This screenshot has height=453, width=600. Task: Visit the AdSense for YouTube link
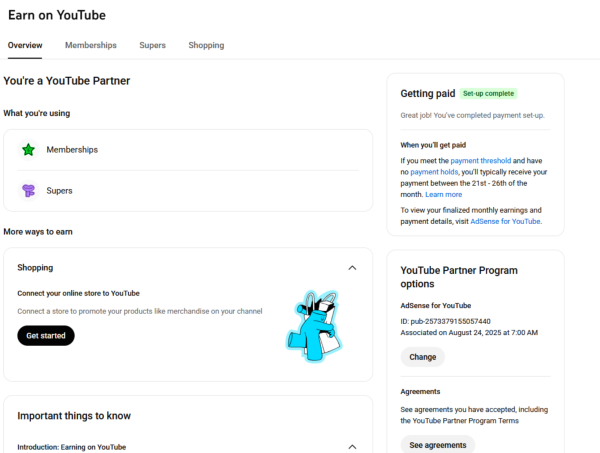click(505, 221)
